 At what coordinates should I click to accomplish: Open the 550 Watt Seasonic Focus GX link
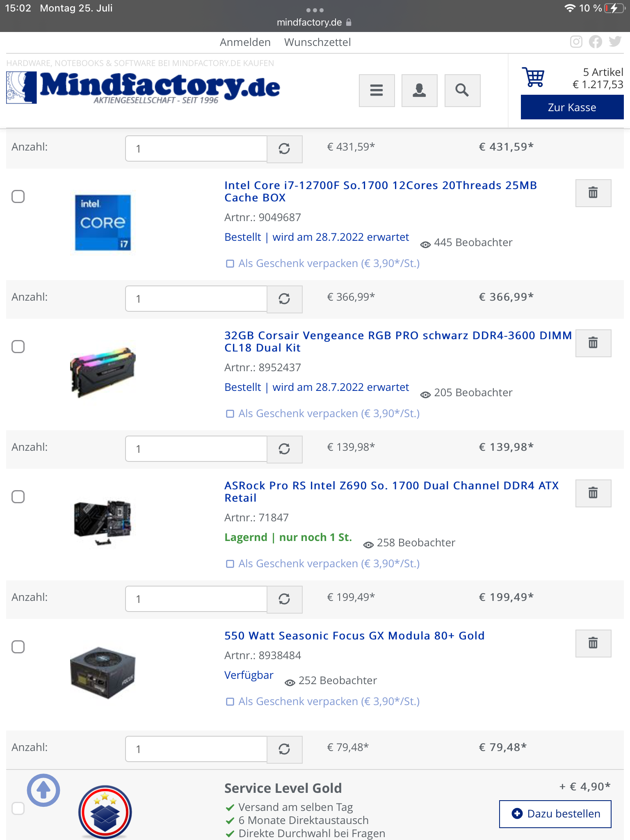(354, 636)
